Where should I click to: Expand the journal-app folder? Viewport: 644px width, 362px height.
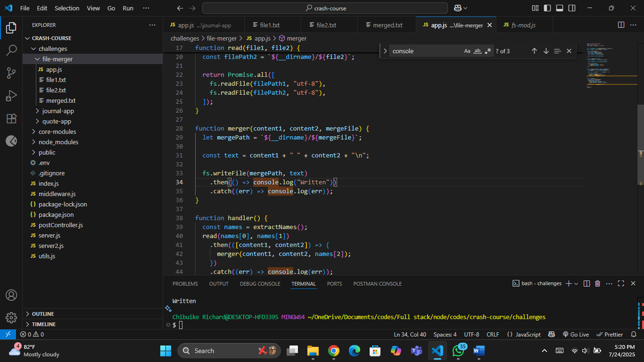[38, 111]
